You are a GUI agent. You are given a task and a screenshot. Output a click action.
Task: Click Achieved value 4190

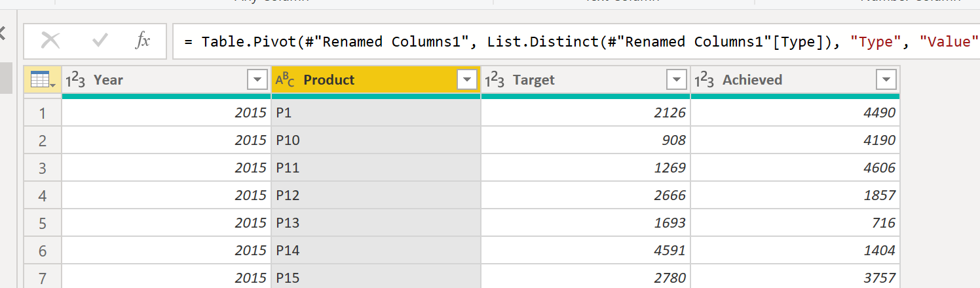(795, 140)
